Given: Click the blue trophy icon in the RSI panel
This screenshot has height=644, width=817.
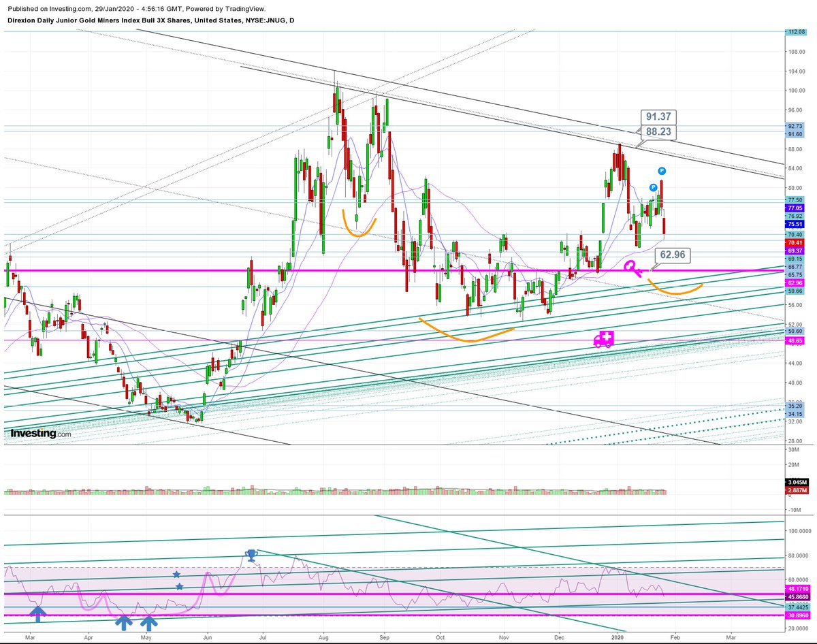Looking at the screenshot, I should pos(251,556).
